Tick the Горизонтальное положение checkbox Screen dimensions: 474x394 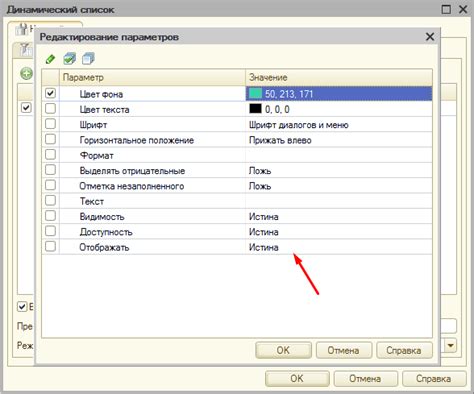(50, 139)
